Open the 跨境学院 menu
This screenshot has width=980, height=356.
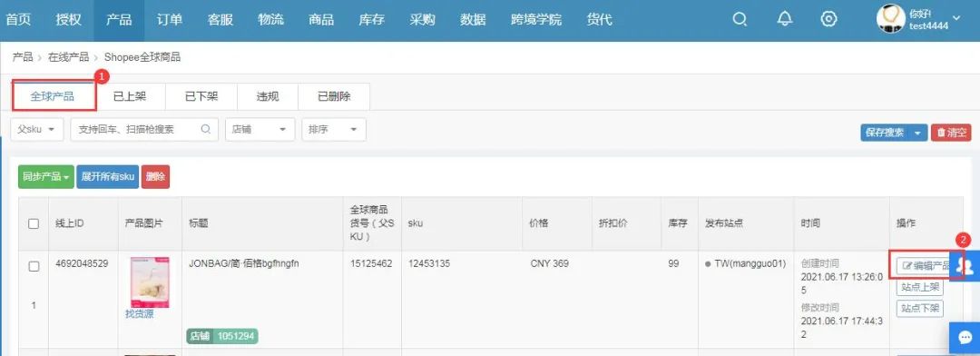click(x=535, y=19)
